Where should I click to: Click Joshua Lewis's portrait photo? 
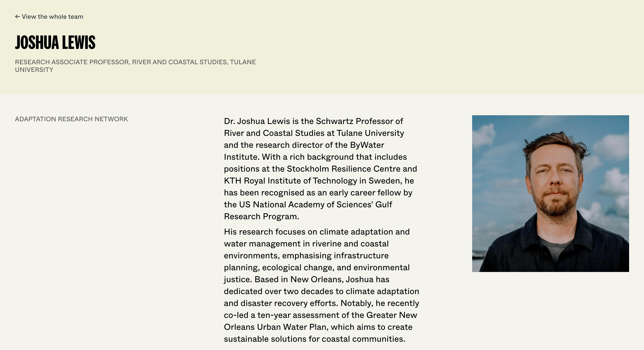(550, 193)
